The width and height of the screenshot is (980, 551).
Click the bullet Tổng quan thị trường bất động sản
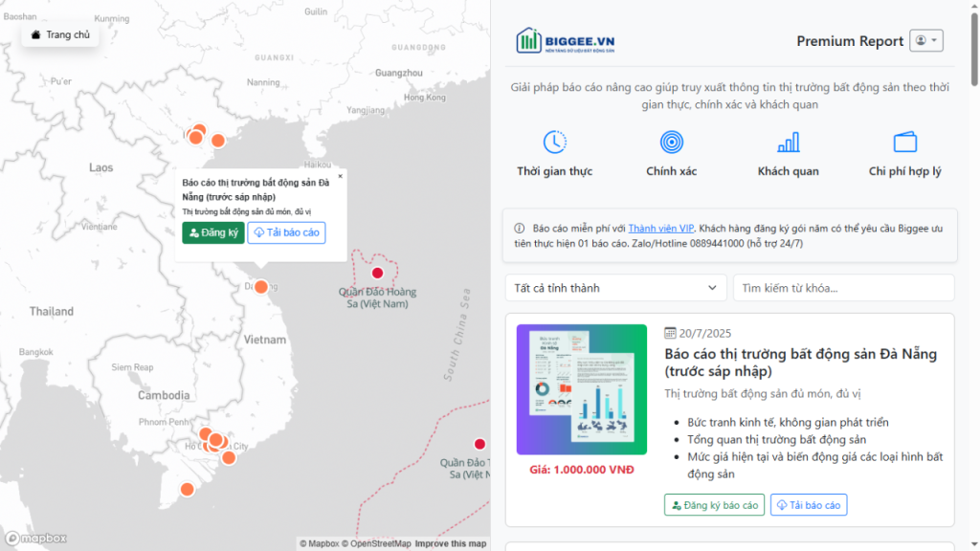(777, 440)
